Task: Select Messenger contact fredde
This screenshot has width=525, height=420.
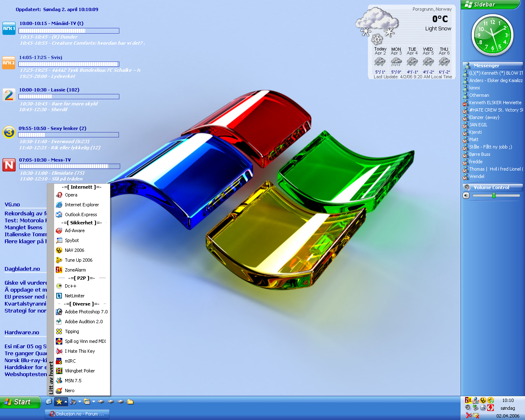Action: [476, 162]
